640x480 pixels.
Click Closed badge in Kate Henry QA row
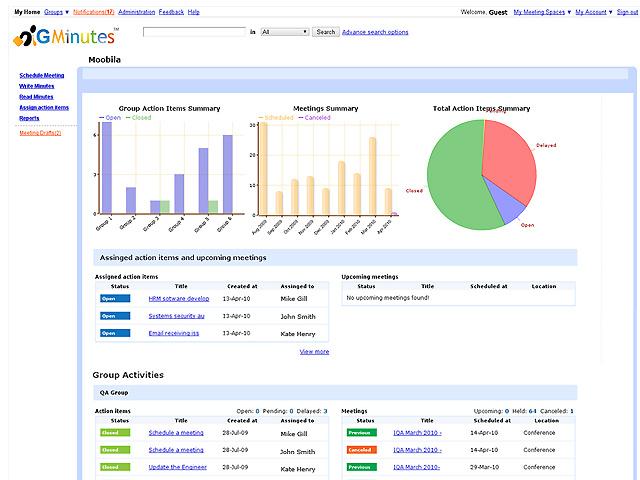tap(115, 467)
